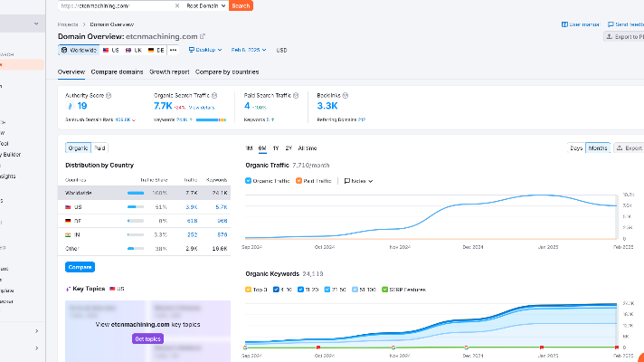Switch to Compare domains tab
The height and width of the screenshot is (362, 644).
pyautogui.click(x=117, y=71)
